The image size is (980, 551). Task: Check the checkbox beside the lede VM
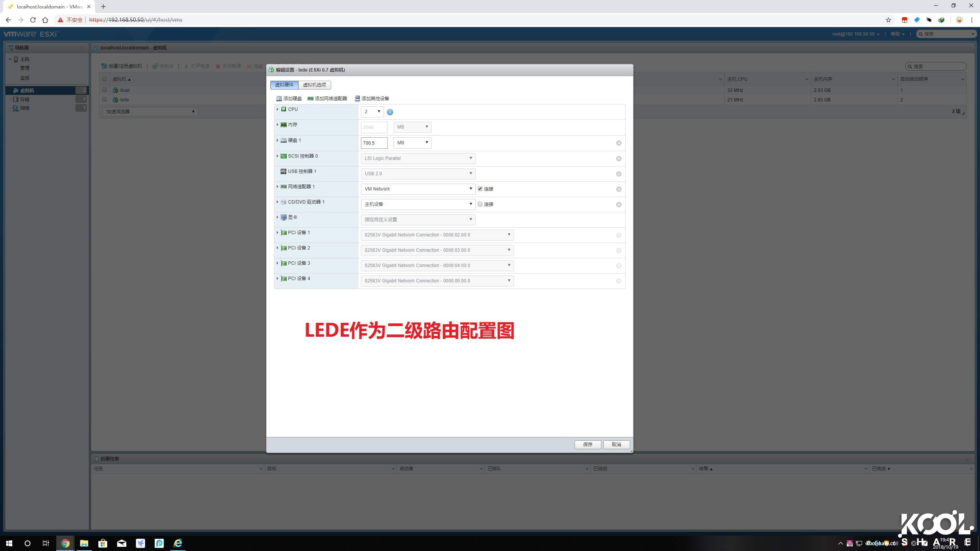[x=105, y=100]
